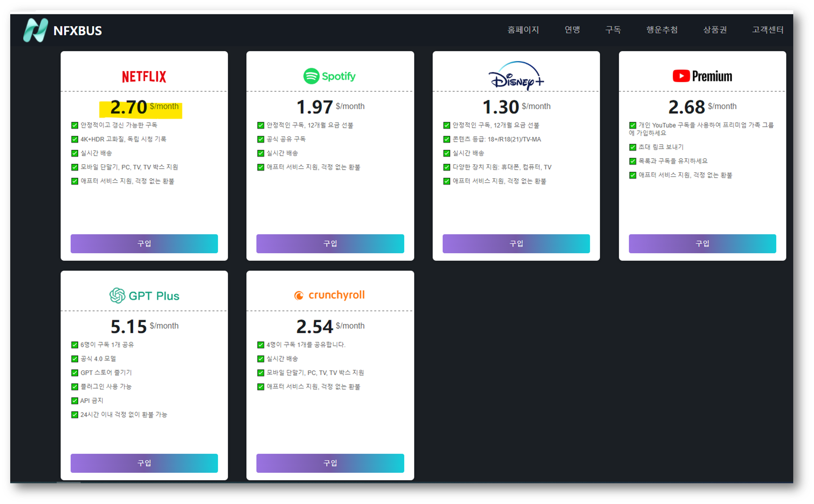
Task: Click the Spotify logo
Action: (329, 76)
